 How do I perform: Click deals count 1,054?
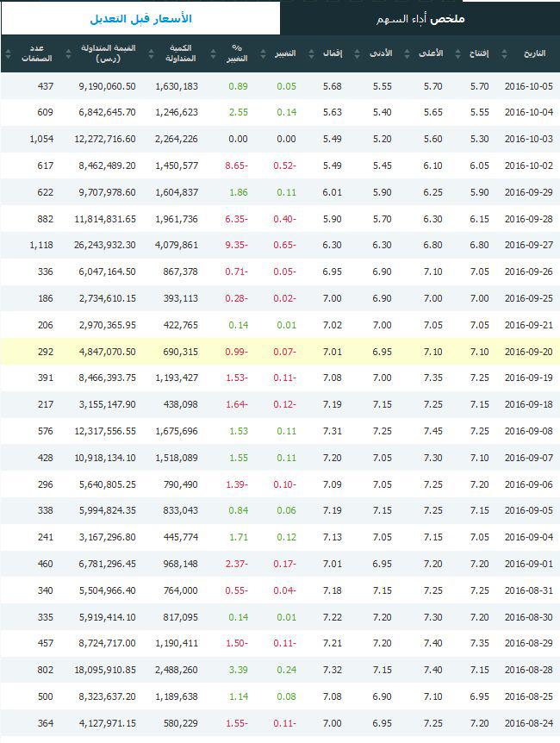(x=41, y=139)
